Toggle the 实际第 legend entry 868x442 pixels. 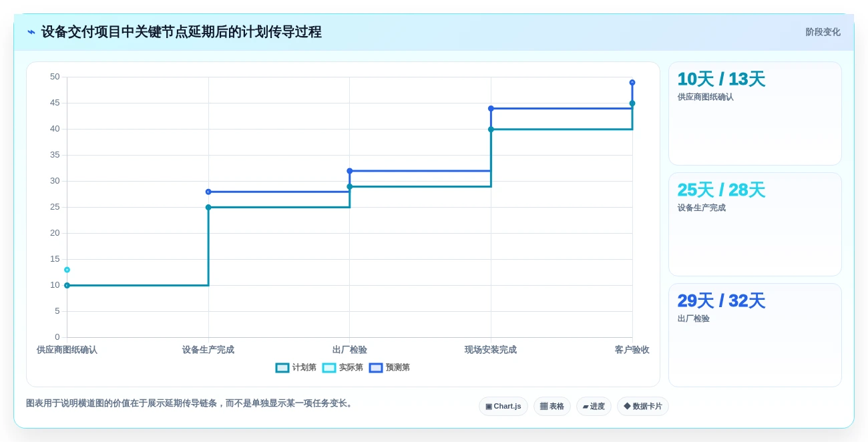343,368
